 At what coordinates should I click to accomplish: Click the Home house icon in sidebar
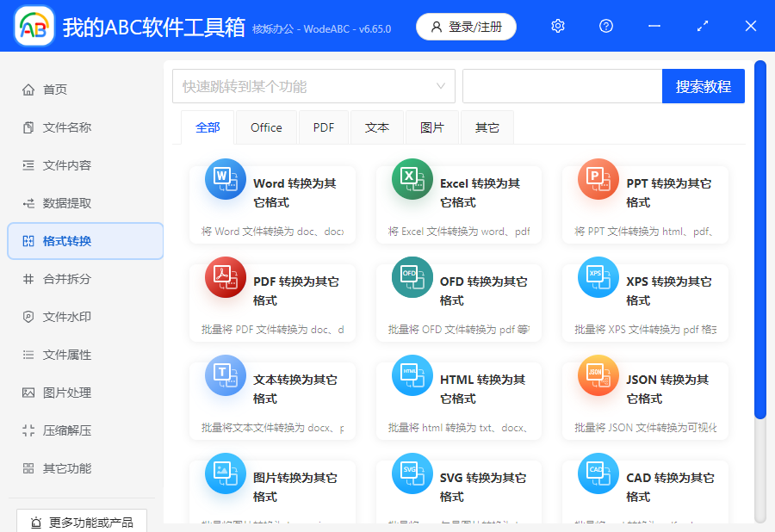(28, 90)
